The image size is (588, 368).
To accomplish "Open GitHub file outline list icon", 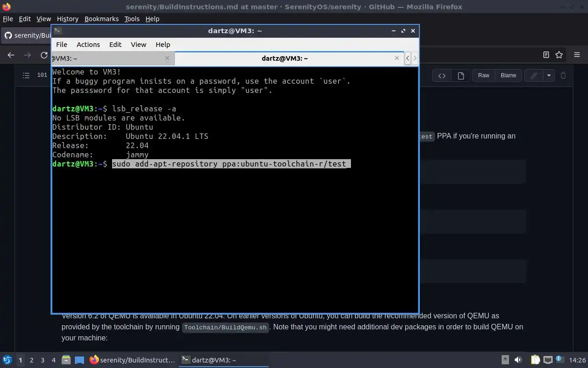I will tap(26, 75).
